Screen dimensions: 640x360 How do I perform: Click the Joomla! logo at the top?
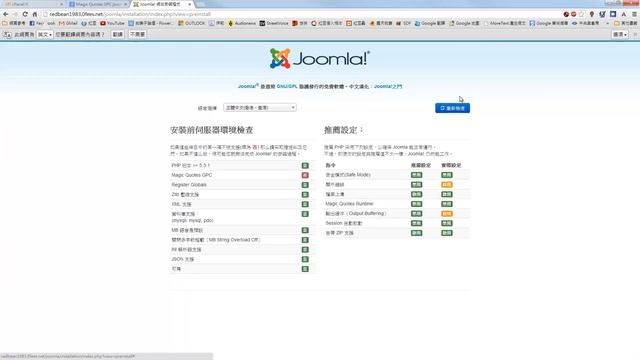(x=320, y=59)
